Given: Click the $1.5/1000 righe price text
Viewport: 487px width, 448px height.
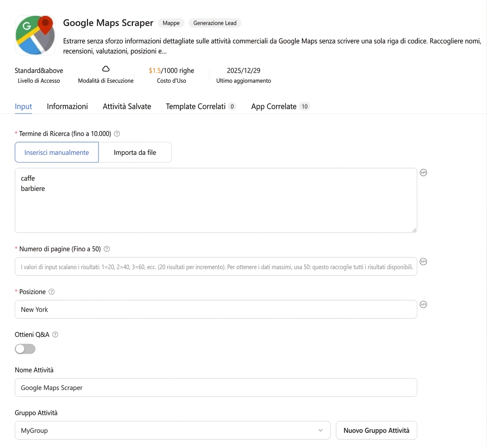Looking at the screenshot, I should pyautogui.click(x=171, y=70).
